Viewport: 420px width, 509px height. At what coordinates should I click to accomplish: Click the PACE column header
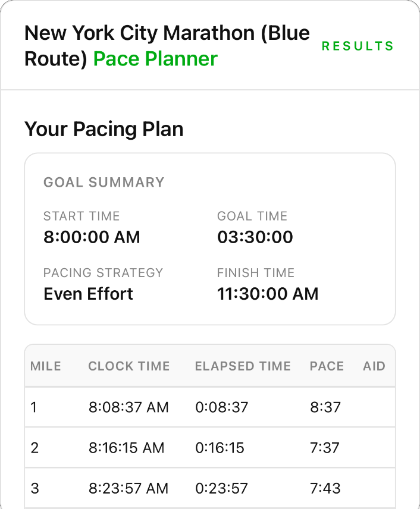click(x=327, y=366)
